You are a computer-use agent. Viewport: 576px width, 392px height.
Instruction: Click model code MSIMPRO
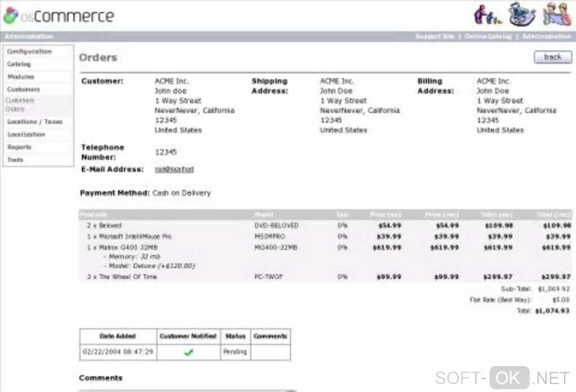pos(269,237)
